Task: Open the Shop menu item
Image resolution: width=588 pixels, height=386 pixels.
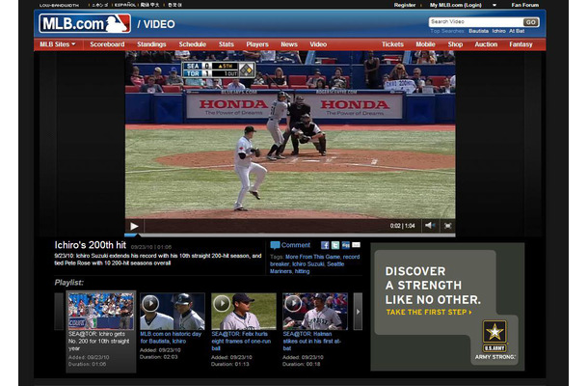Action: pos(455,44)
